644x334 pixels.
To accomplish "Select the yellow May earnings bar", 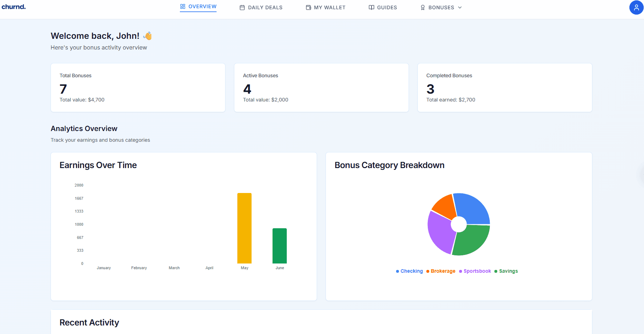I will pos(244,228).
